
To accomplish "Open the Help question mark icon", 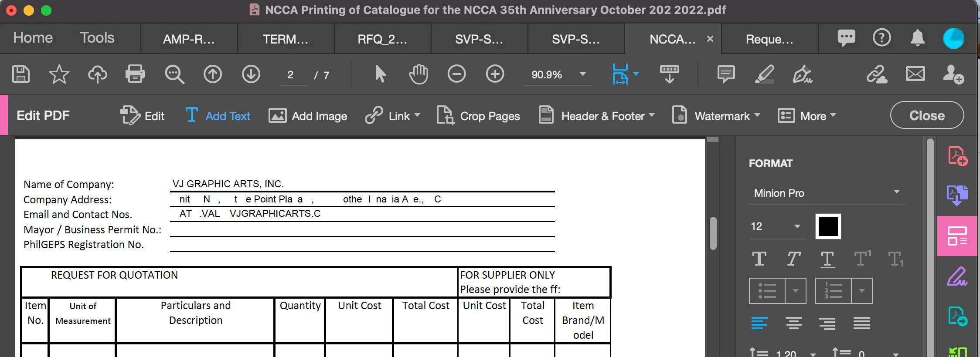I will click(881, 38).
